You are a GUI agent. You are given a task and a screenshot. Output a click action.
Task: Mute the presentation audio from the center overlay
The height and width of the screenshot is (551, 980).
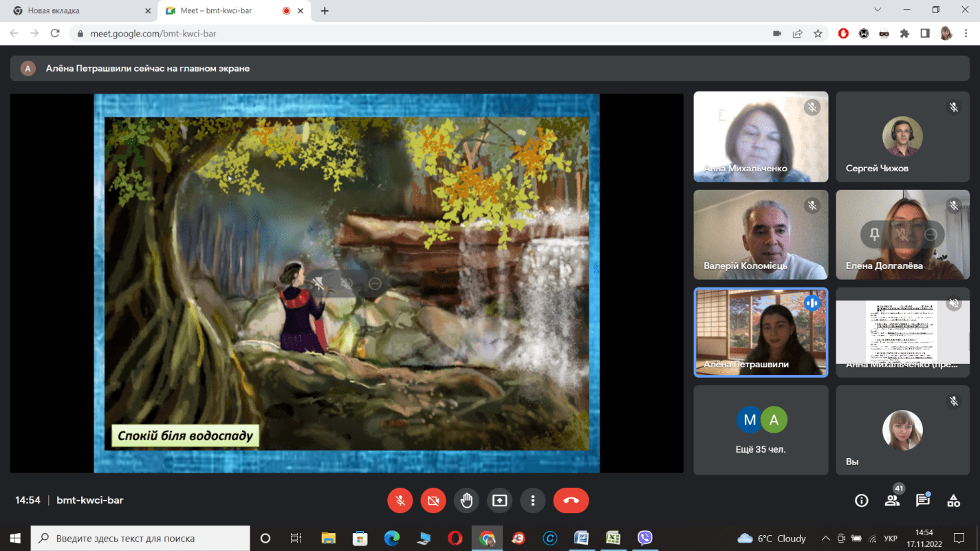pos(347,283)
